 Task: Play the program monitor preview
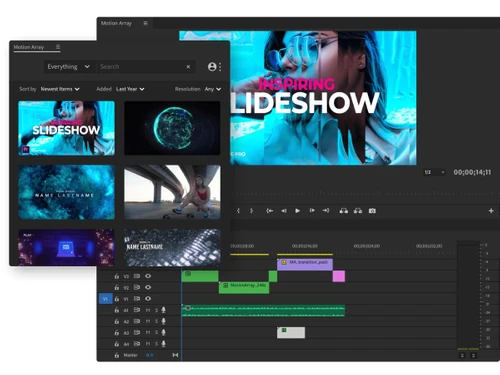(x=297, y=211)
